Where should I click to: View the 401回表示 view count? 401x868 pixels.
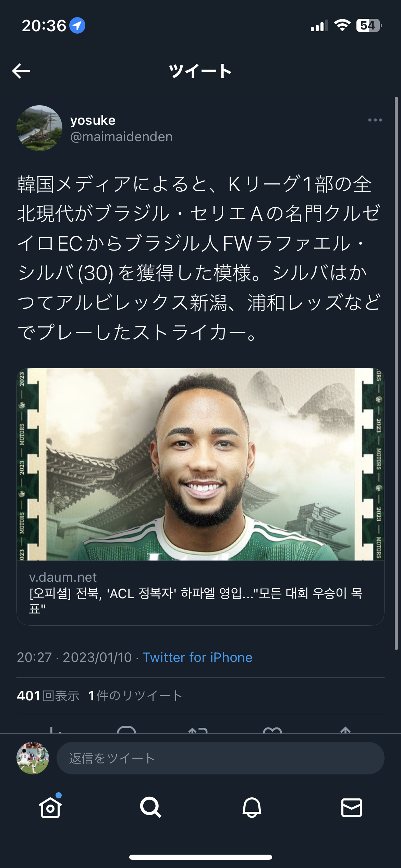pos(48,696)
